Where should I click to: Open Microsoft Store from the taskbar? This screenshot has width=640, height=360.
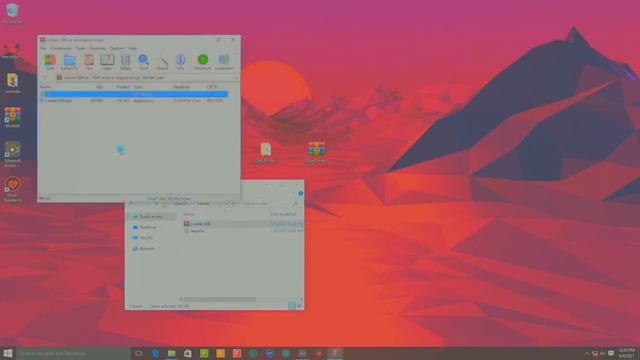pyautogui.click(x=188, y=353)
